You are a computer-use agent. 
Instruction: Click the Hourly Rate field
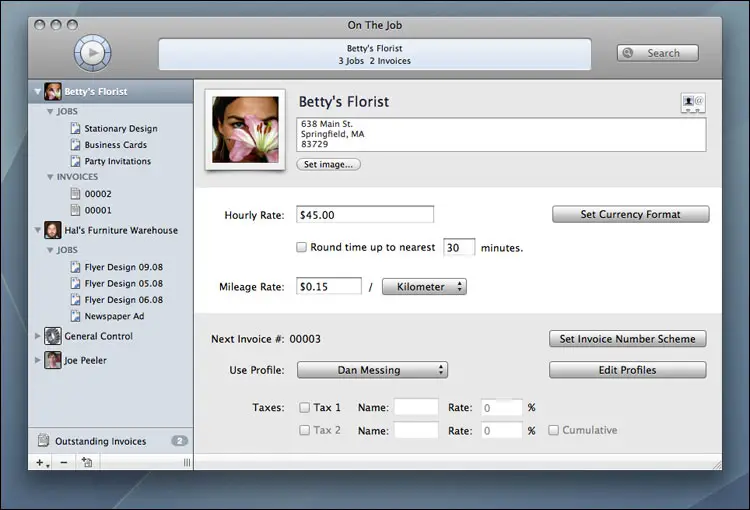365,214
